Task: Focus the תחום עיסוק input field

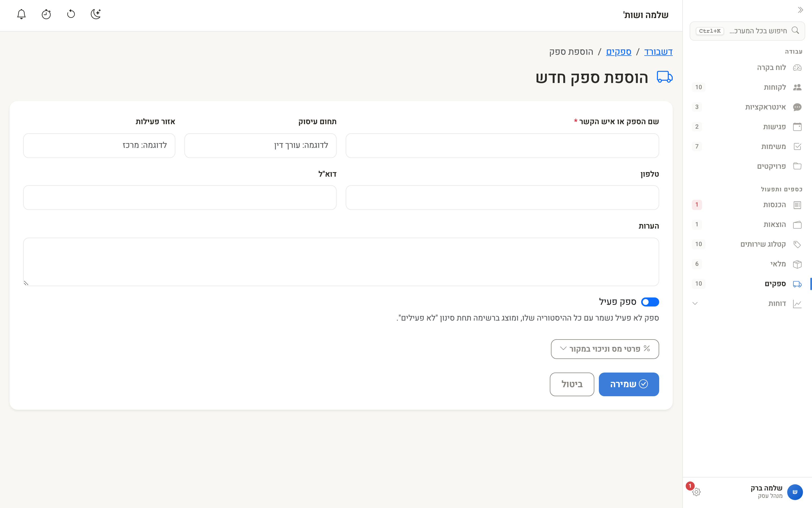Action: [261, 145]
